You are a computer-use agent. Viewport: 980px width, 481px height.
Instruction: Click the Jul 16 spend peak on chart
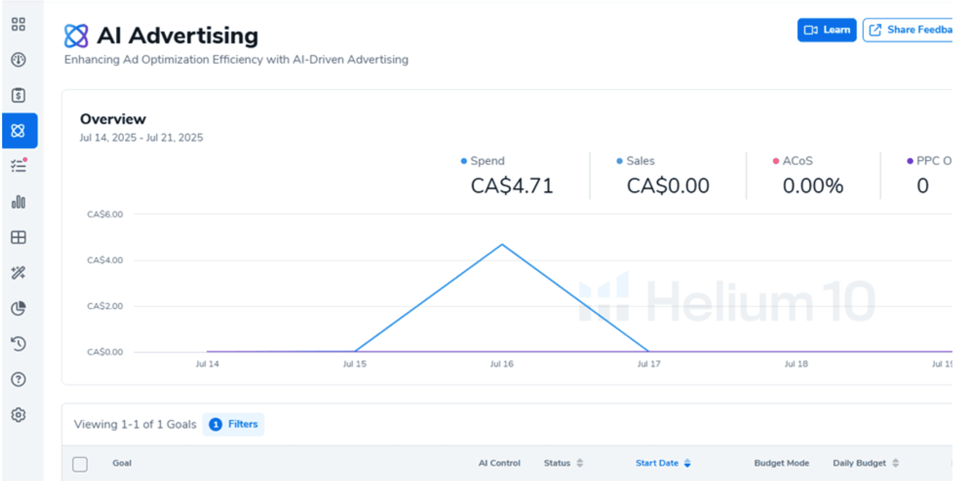click(x=502, y=245)
